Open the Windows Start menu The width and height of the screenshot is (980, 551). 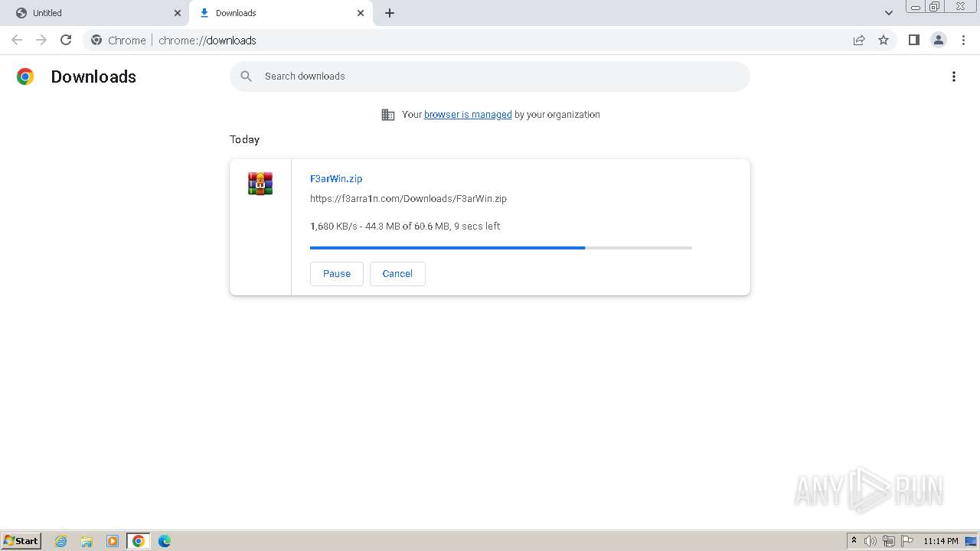tap(21, 541)
